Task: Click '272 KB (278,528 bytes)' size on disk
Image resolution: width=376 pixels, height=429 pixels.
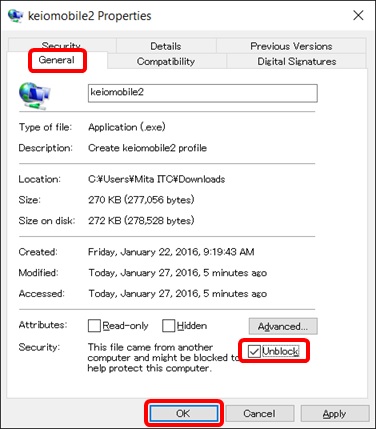Action: 141,220
